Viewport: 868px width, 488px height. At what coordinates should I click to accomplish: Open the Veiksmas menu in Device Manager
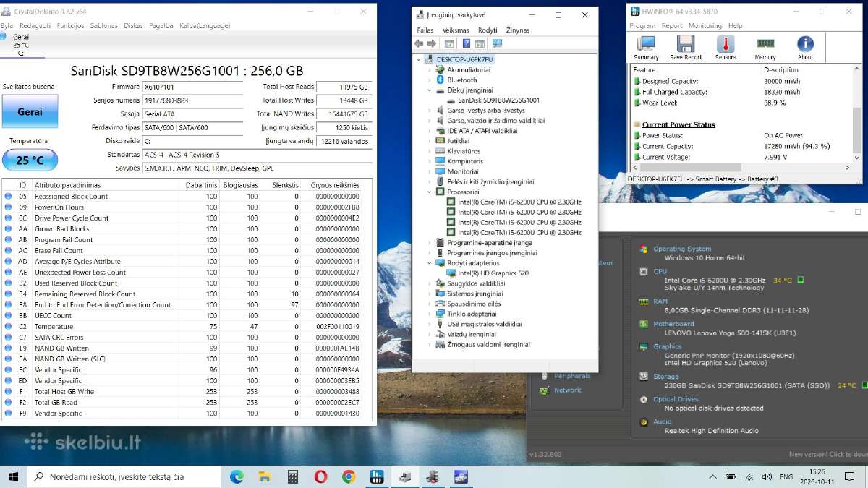456,30
